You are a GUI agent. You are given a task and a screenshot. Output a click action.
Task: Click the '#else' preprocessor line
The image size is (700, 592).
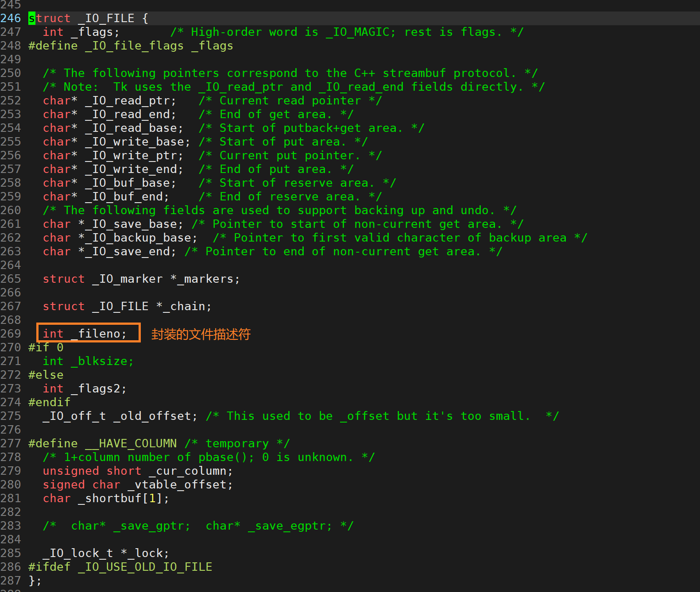coord(46,375)
